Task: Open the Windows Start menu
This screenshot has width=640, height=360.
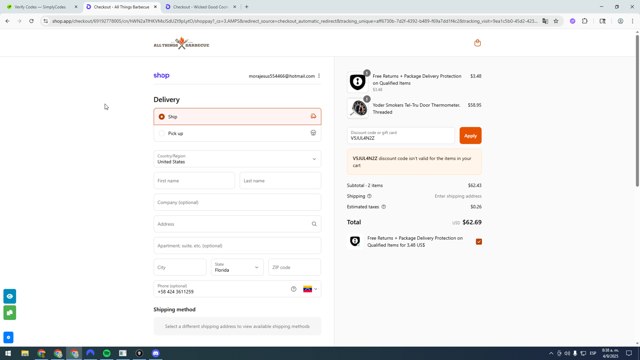Action: click(8, 353)
